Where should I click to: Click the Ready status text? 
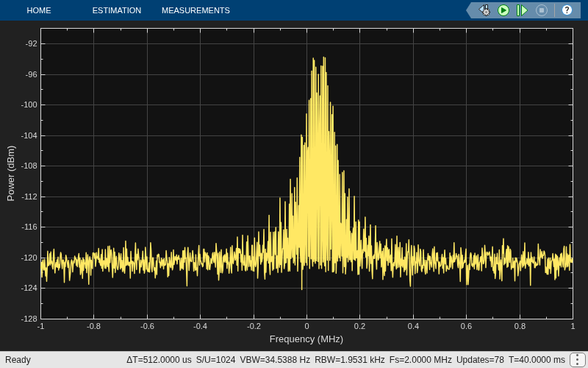pyautogui.click(x=18, y=360)
